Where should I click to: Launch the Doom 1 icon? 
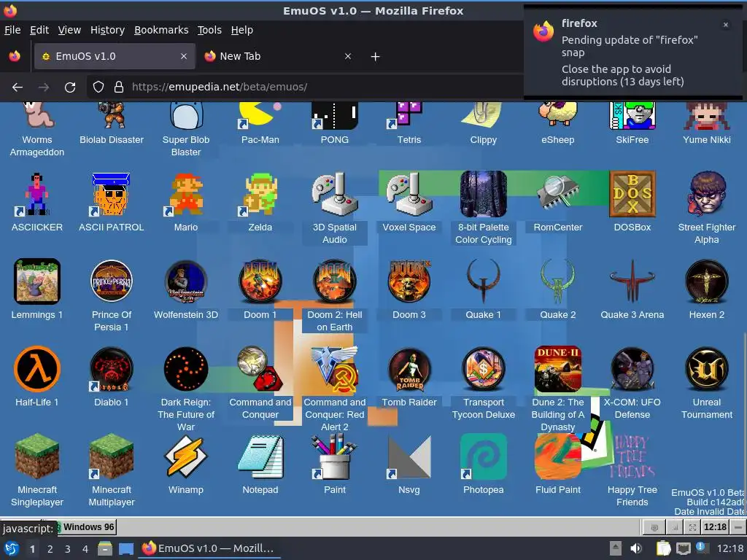[260, 281]
